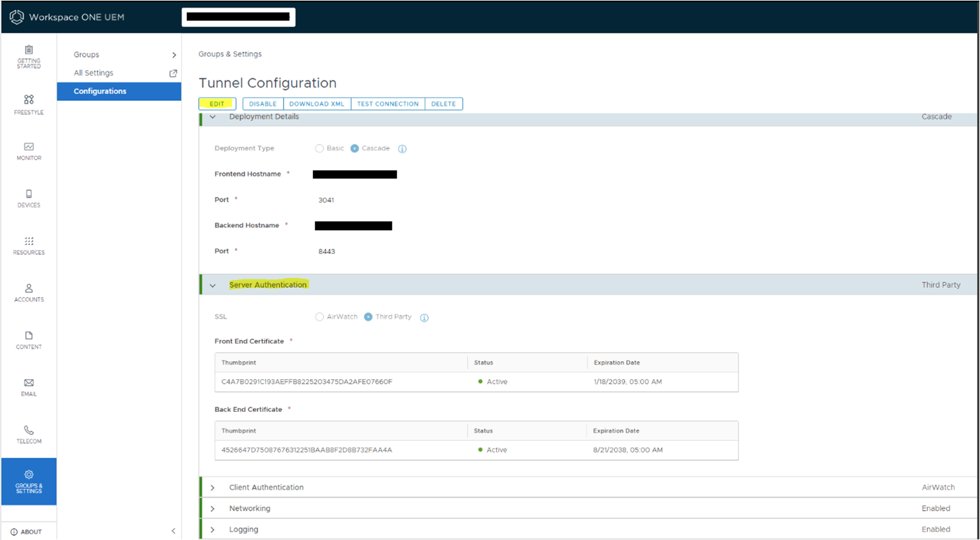Screen dimensions: 980x540
Task: Open the Devices section
Action: [28, 198]
